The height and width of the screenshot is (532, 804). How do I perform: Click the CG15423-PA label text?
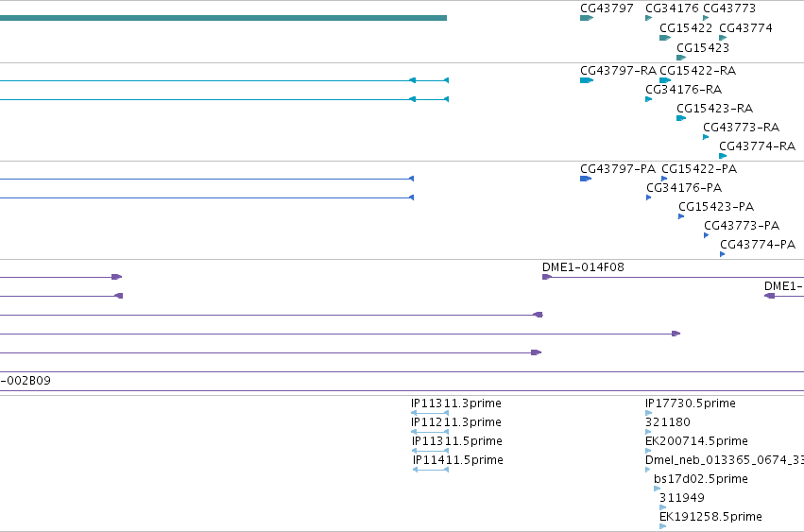pos(716,207)
